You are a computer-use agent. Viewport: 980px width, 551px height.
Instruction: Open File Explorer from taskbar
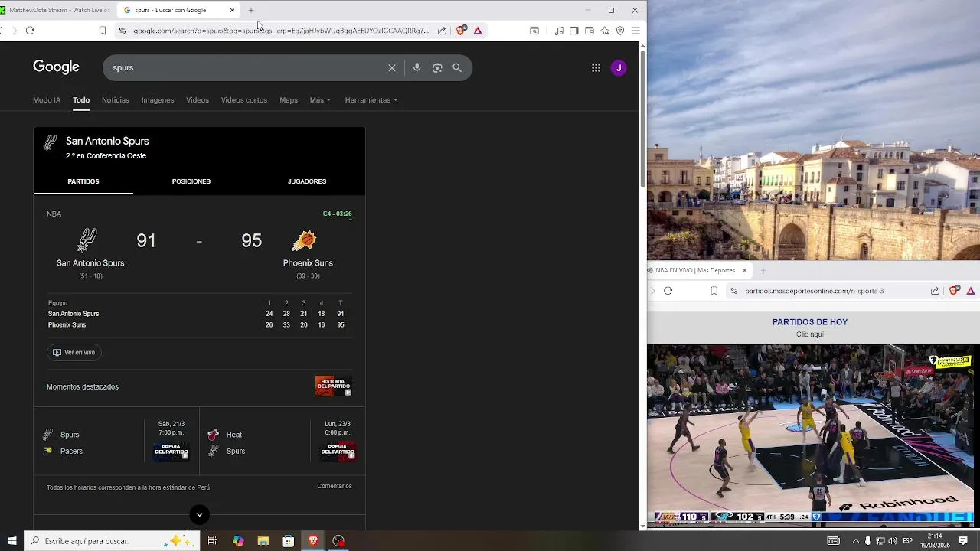tap(263, 541)
